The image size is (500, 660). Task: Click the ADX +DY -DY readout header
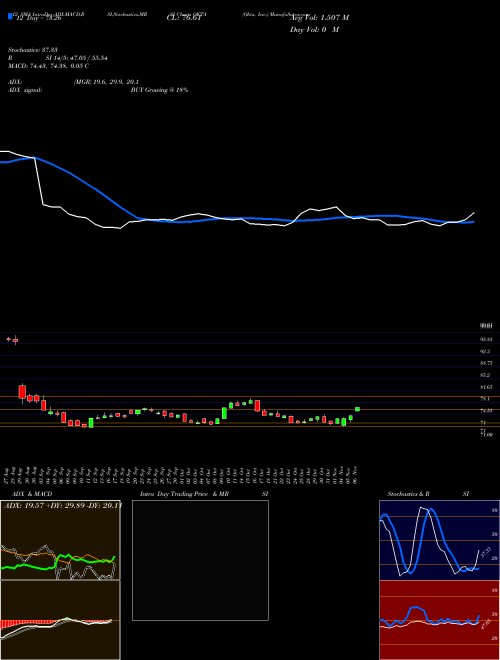(x=63, y=505)
